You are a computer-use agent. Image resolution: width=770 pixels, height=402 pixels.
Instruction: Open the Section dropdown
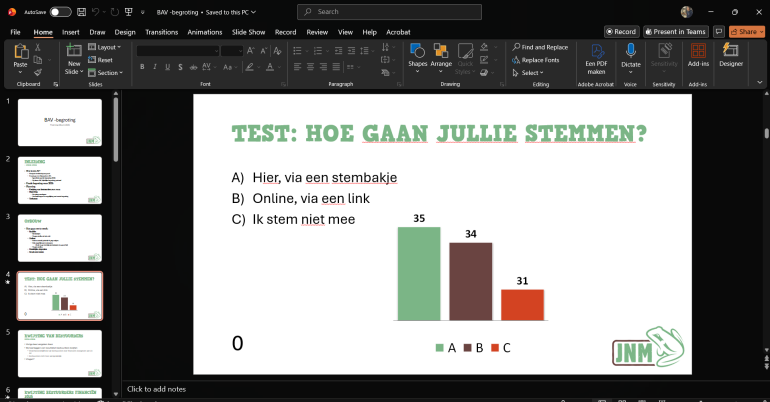coord(105,73)
